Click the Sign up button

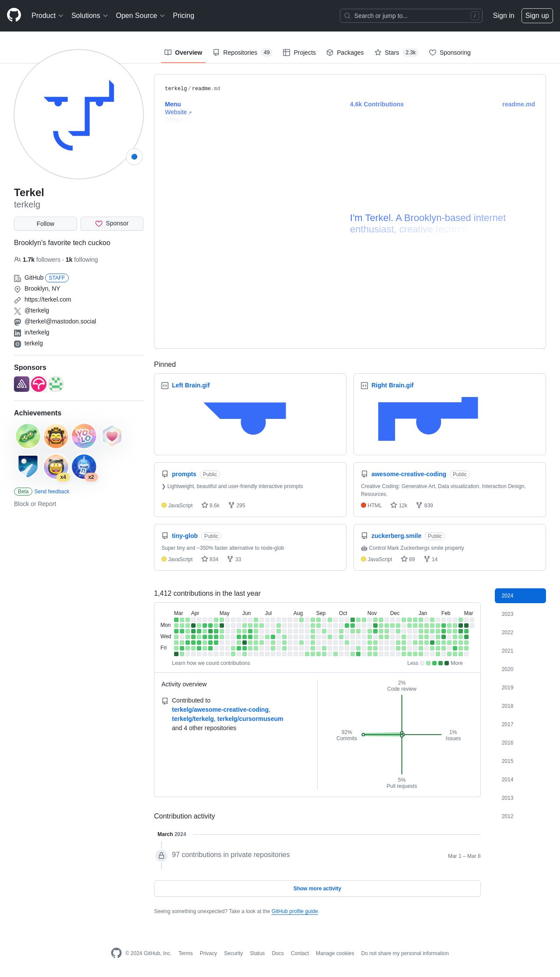[537, 16]
